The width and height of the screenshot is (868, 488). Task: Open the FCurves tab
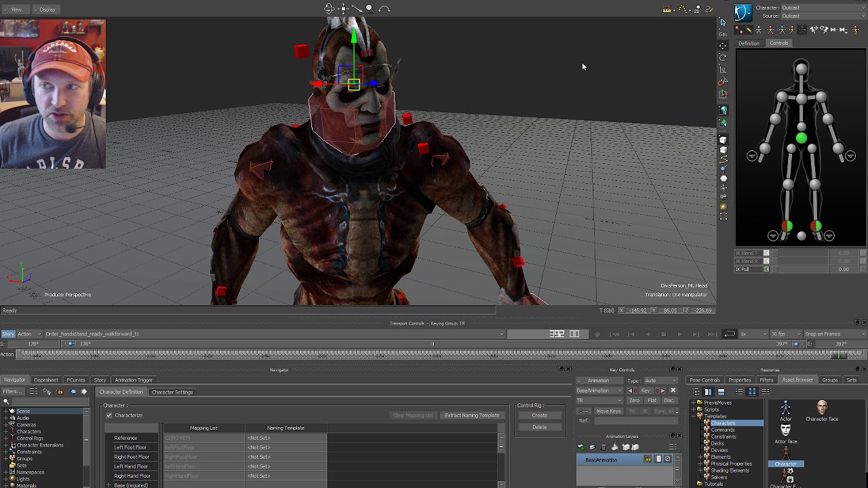click(76, 380)
